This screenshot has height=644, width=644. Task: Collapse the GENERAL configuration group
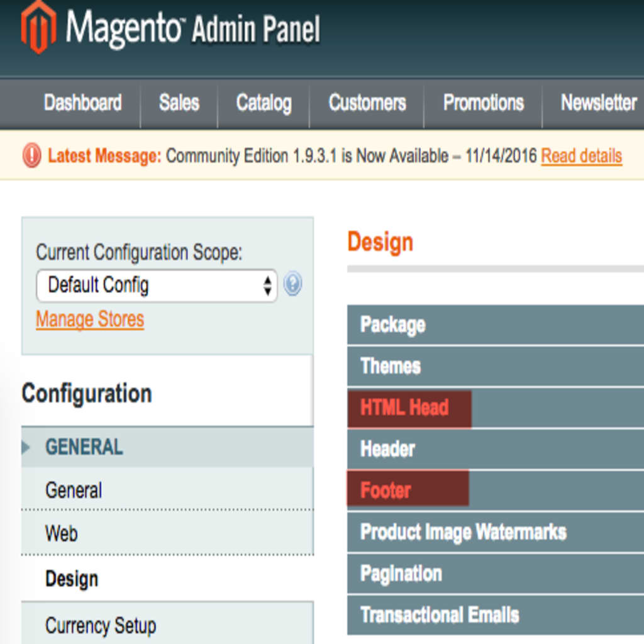coord(167,447)
